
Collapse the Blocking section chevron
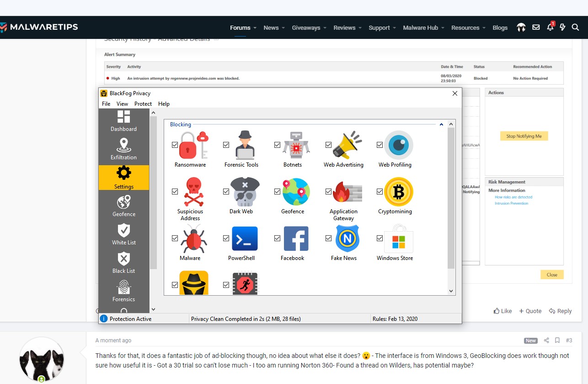click(x=441, y=124)
